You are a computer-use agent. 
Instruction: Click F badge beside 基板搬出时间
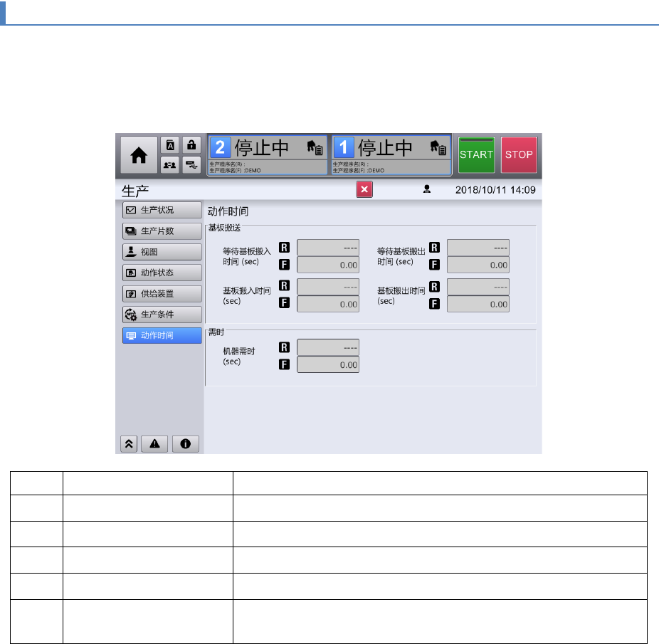[435, 304]
